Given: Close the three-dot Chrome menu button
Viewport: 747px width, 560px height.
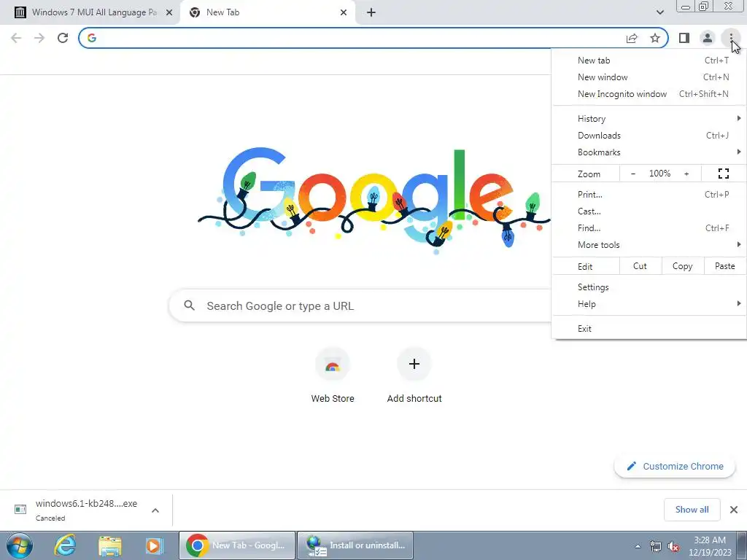Looking at the screenshot, I should tap(731, 38).
